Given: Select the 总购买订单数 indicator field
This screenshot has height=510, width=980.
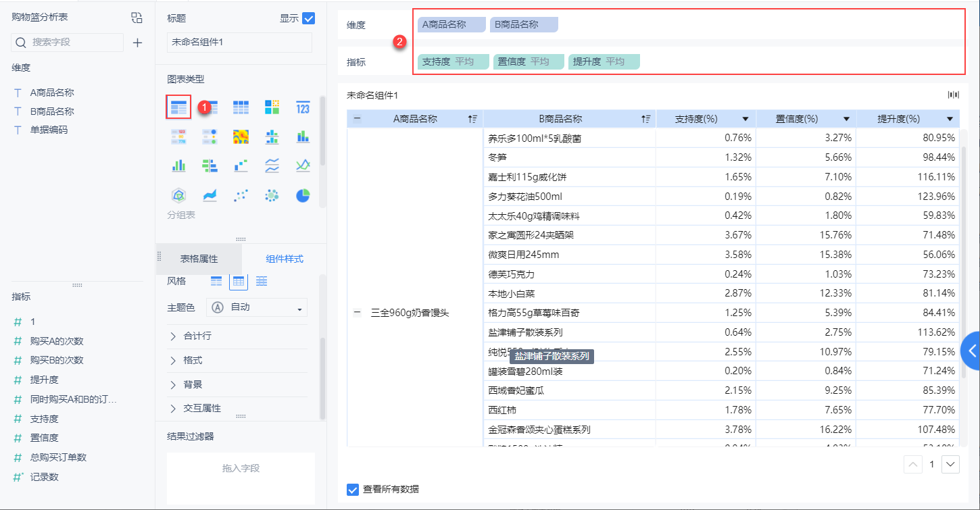Looking at the screenshot, I should (58, 457).
